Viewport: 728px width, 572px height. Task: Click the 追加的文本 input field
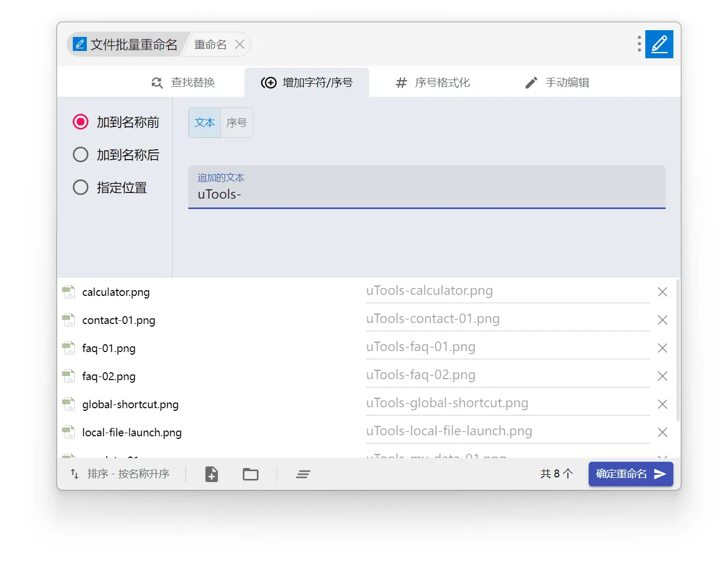coord(426,194)
